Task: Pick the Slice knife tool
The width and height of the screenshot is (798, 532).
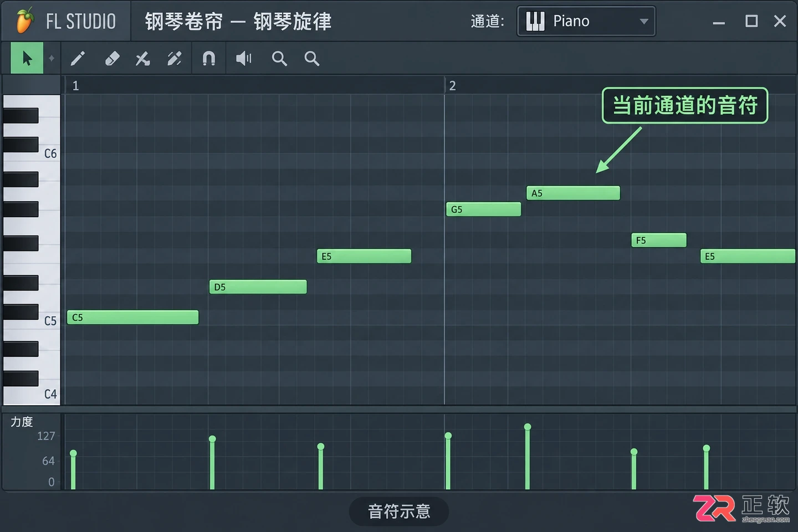Action: (143, 58)
